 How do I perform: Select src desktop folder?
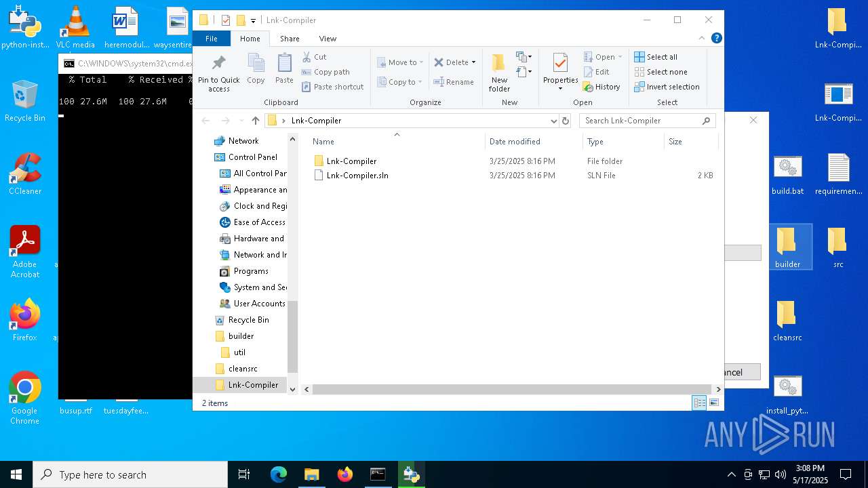[838, 247]
